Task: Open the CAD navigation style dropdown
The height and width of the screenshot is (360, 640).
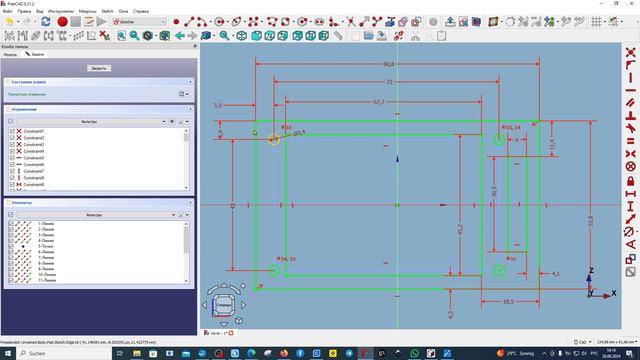Action: click(582, 342)
